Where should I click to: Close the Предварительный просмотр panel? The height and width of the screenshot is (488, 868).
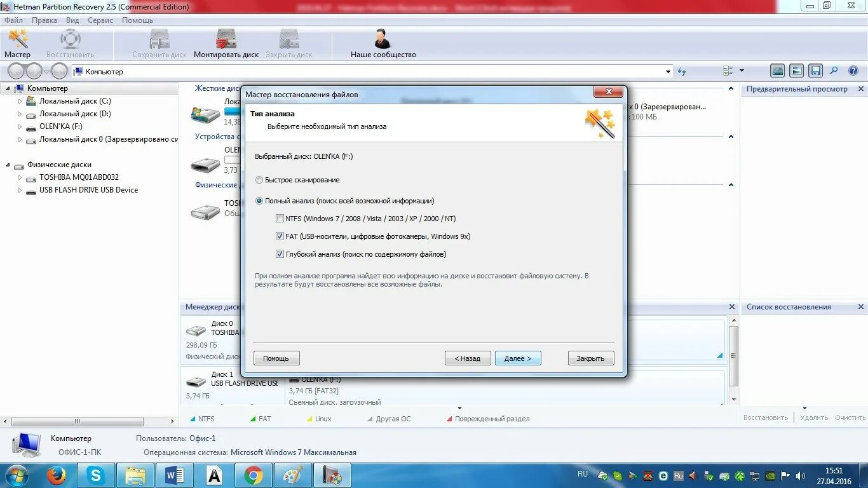click(x=861, y=89)
